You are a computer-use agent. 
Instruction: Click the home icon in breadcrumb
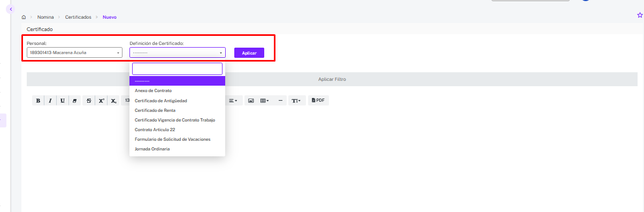point(24,17)
